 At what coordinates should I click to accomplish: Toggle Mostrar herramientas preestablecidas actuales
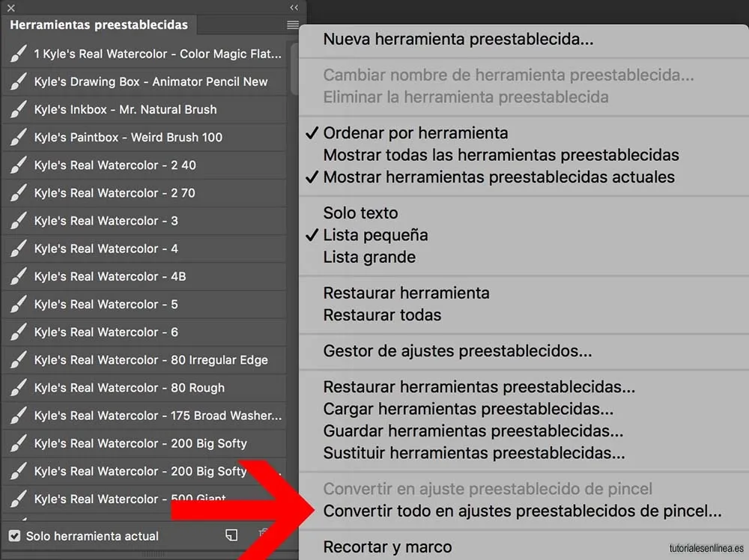[x=499, y=177]
